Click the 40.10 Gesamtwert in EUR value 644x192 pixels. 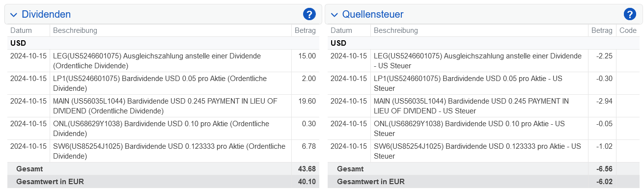pos(307,182)
